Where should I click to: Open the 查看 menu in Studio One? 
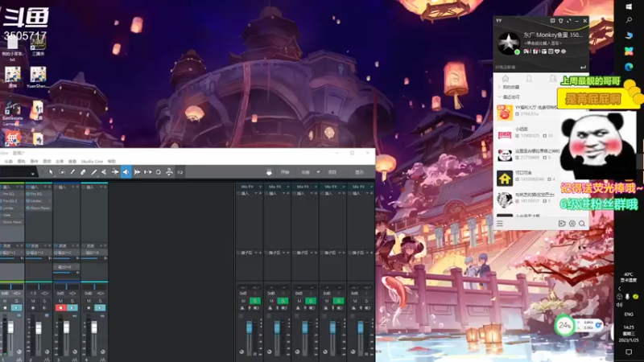point(72,162)
